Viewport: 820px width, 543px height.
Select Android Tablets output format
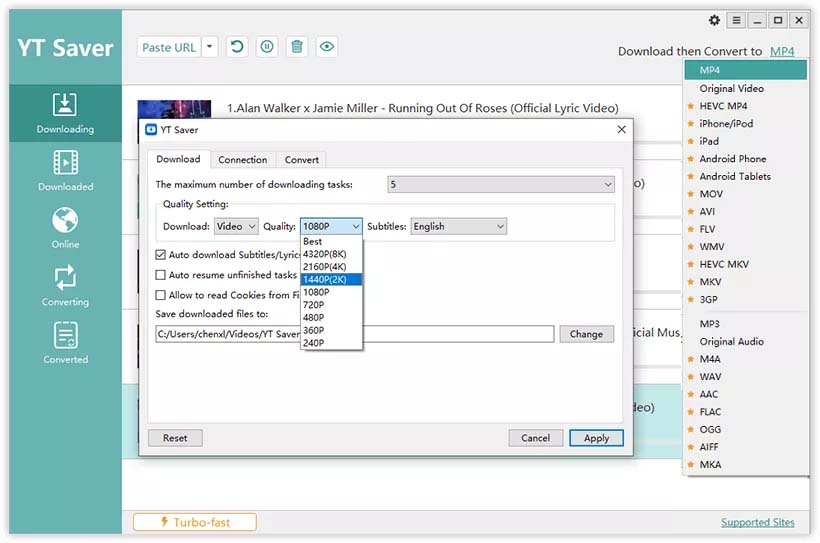pos(746,176)
